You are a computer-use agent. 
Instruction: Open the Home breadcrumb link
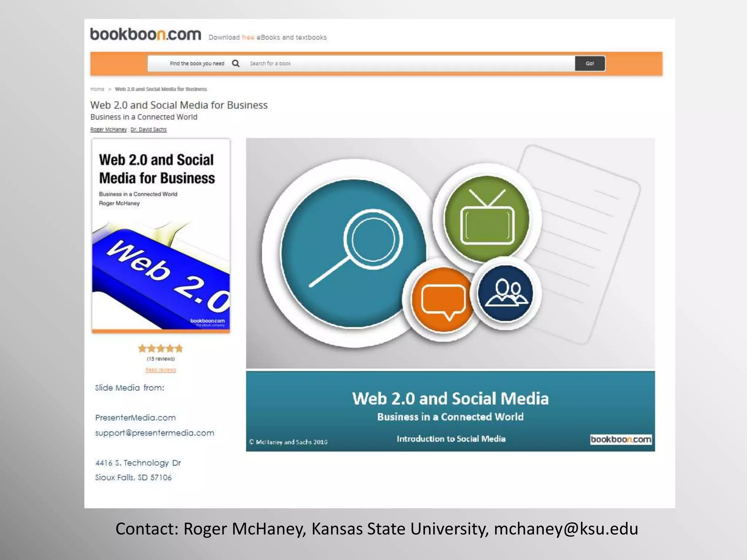click(x=97, y=89)
